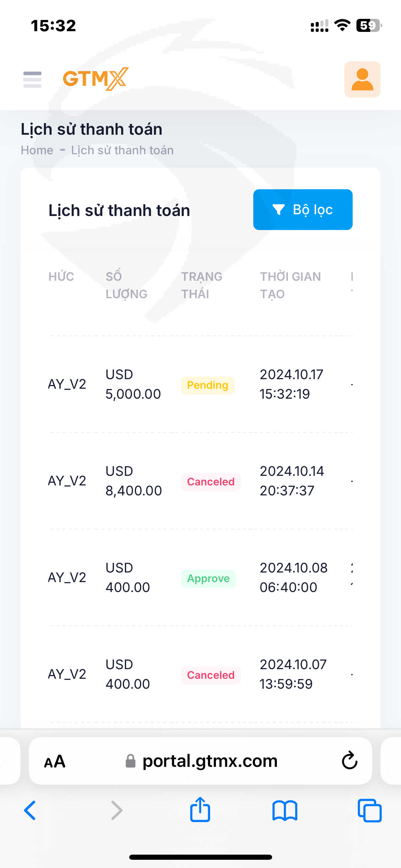Select the Approve status badge
The width and height of the screenshot is (401, 868).
click(x=208, y=579)
